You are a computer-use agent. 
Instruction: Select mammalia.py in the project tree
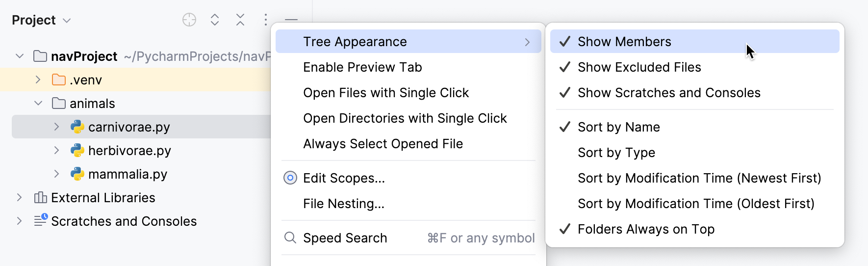click(x=128, y=174)
